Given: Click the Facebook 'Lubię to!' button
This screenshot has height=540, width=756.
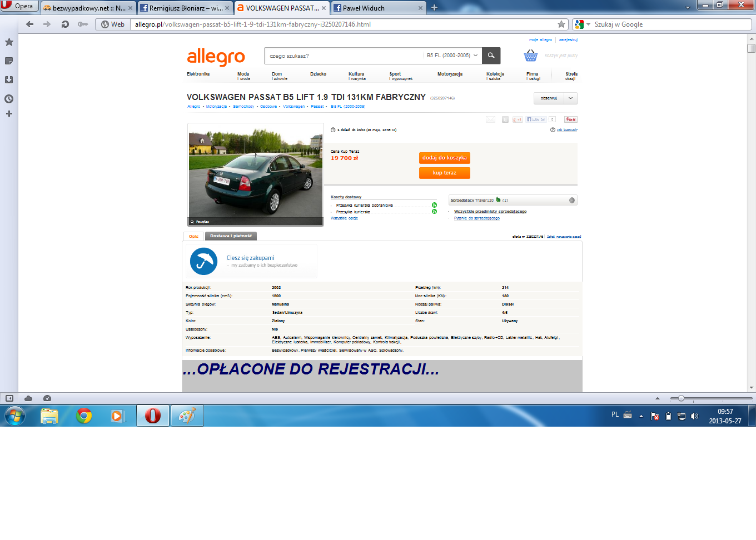Looking at the screenshot, I should click(x=536, y=119).
